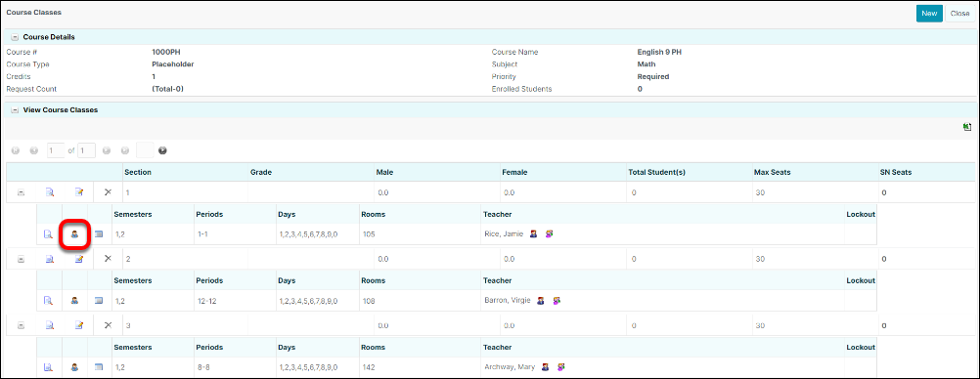The width and height of the screenshot is (980, 379).
Task: Click the current page number field
Action: [x=57, y=150]
